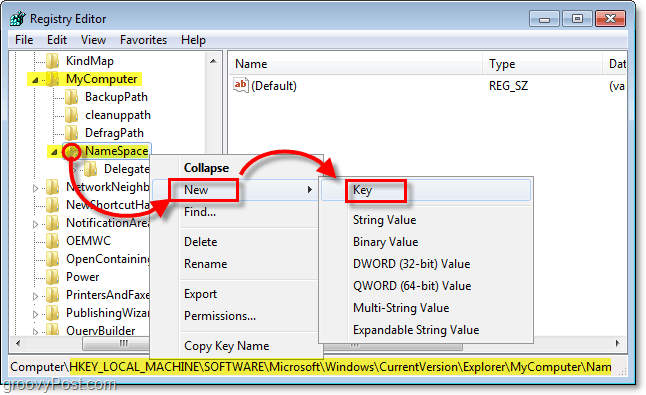Expand the NotificationArea tree node
Image resolution: width=646 pixels, height=395 pixels.
point(35,224)
